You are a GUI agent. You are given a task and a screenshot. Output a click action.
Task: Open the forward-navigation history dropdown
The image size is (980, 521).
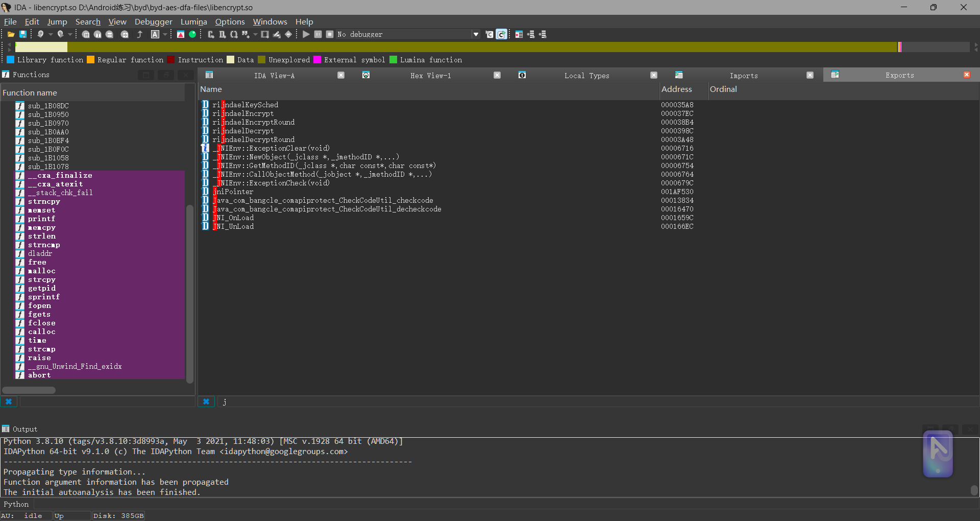(70, 34)
